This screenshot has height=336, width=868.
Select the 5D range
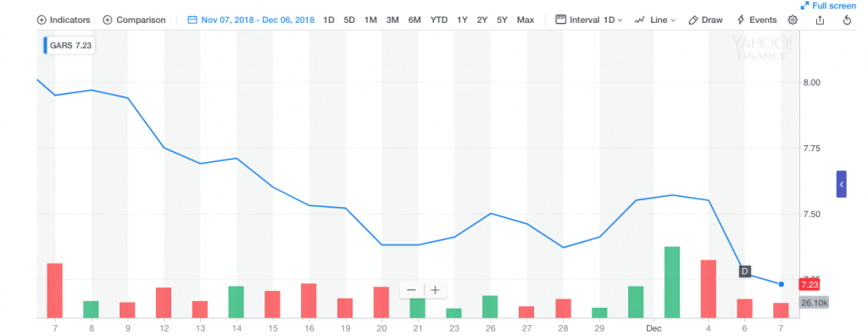(349, 20)
